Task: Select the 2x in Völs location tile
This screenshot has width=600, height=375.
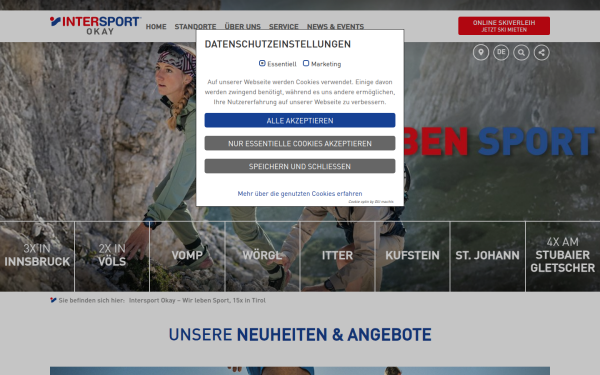Action: (112, 256)
